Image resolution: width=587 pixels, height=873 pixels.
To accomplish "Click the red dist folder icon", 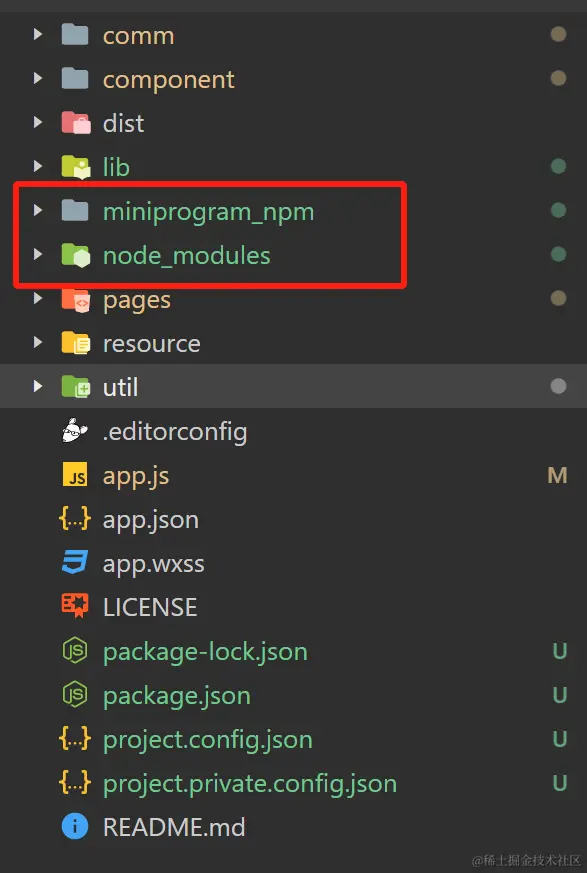I will coord(75,123).
